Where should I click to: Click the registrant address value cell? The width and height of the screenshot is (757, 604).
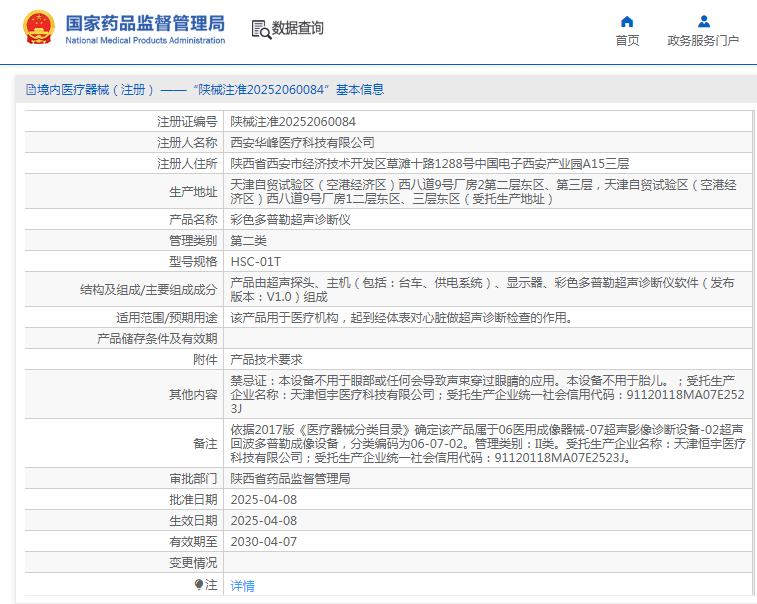click(x=488, y=164)
